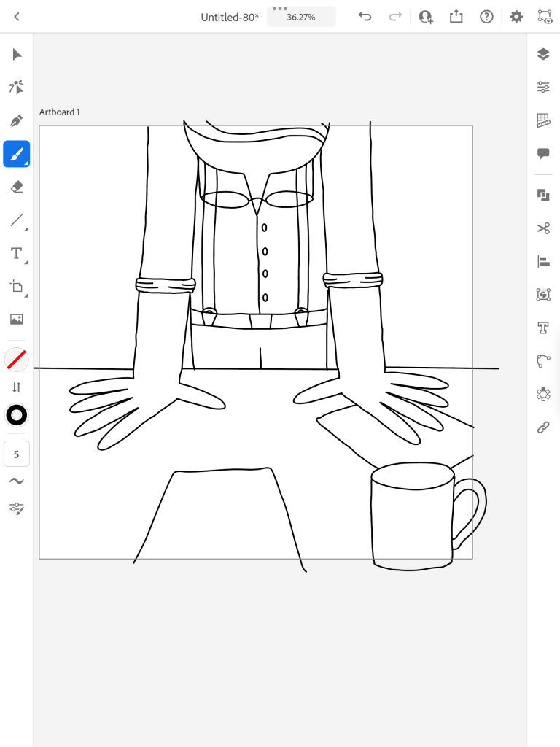The width and height of the screenshot is (560, 747).
Task: Open the Properties panel sliders icon
Action: tap(543, 87)
